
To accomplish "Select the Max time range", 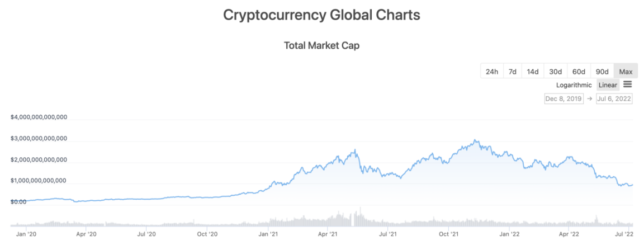I will point(626,72).
